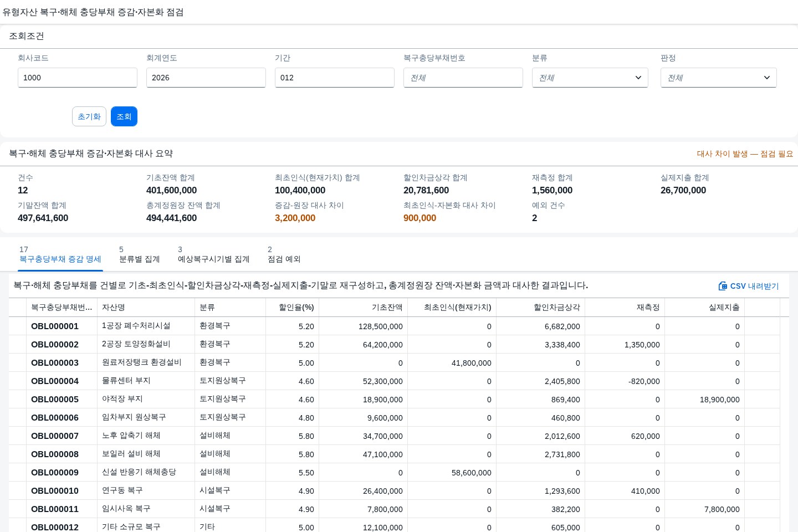Viewport: 798px width, 532px height.
Task: Click 기초잔액 value 128,500,000
Action: [381, 326]
